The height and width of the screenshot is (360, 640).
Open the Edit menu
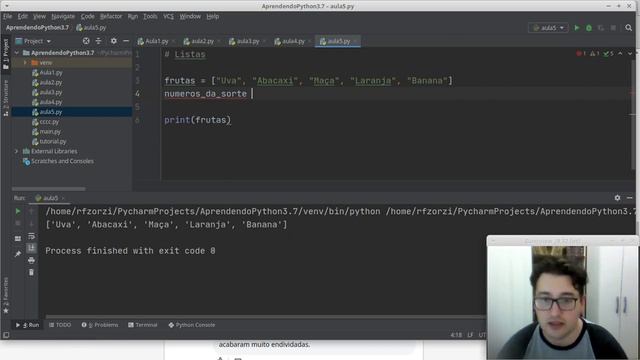click(22, 16)
